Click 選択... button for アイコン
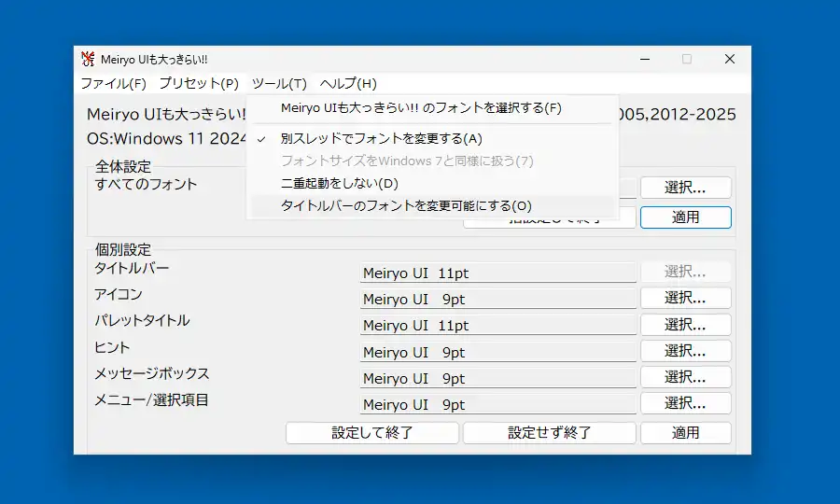840x504 pixels. (x=686, y=298)
